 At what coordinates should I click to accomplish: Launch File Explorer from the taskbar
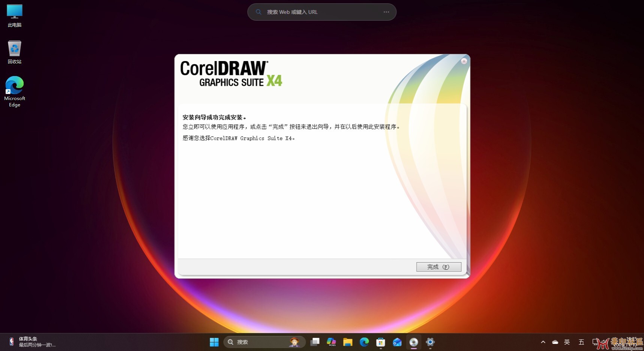tap(348, 342)
